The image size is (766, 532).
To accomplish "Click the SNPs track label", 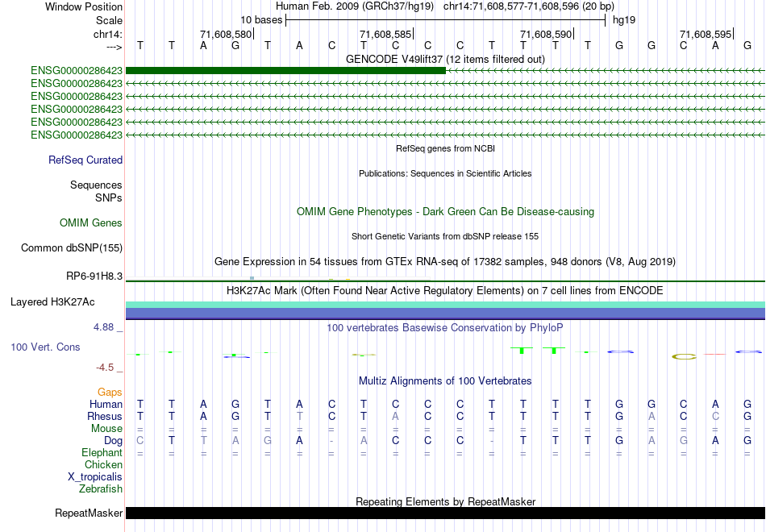I will click(109, 197).
